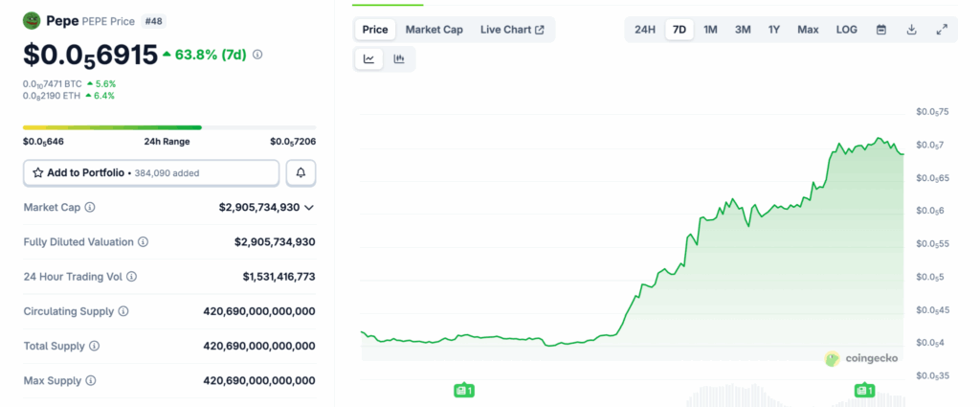Switch to the Market Cap tab

click(x=434, y=30)
